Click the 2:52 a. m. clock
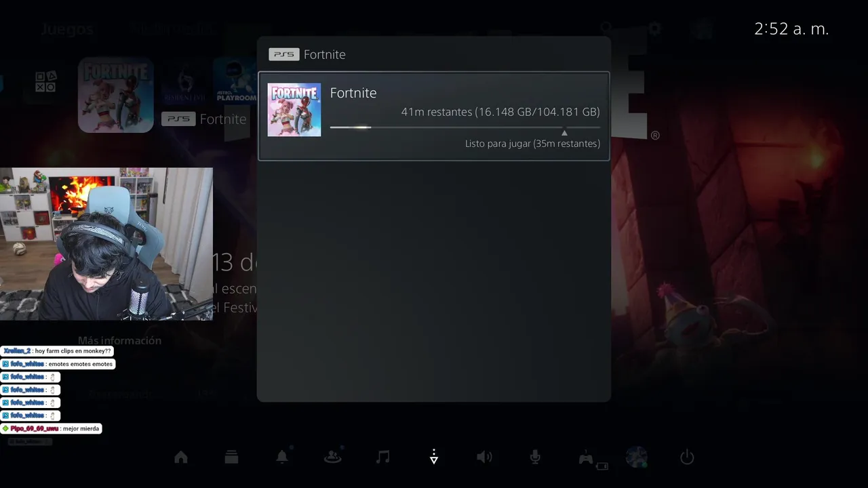 (x=791, y=29)
